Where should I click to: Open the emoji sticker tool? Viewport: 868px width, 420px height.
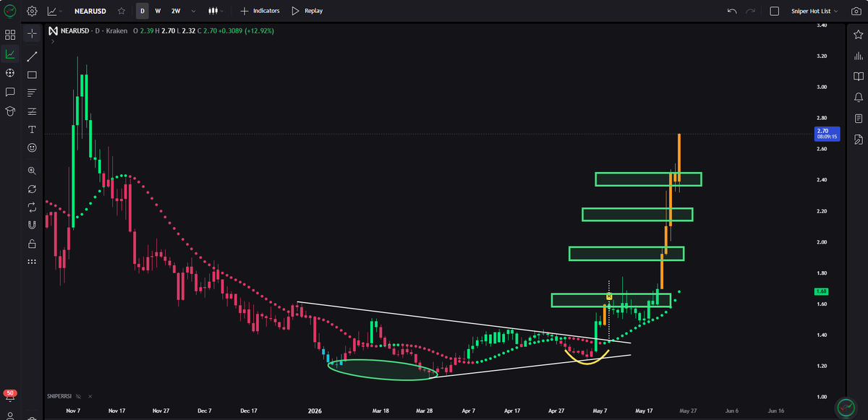(32, 147)
